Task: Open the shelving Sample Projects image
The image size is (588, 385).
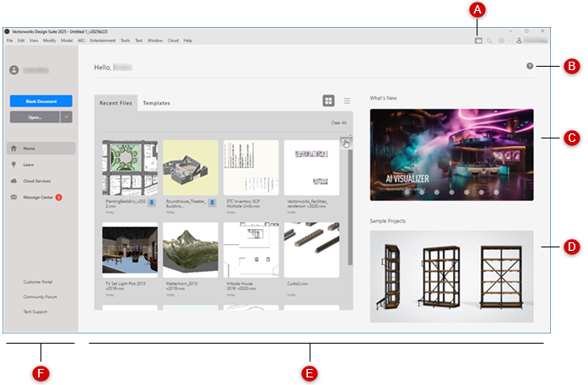Action: pyautogui.click(x=451, y=277)
